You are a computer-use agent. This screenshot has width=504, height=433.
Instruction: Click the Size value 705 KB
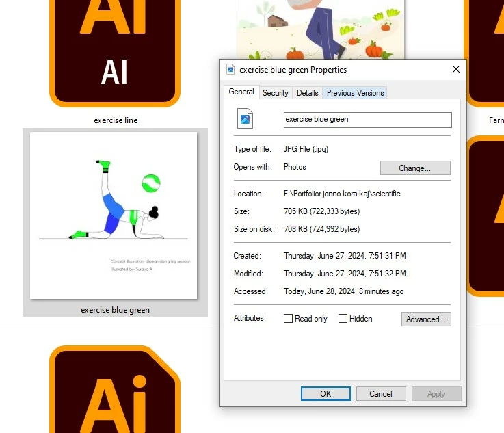[321, 211]
